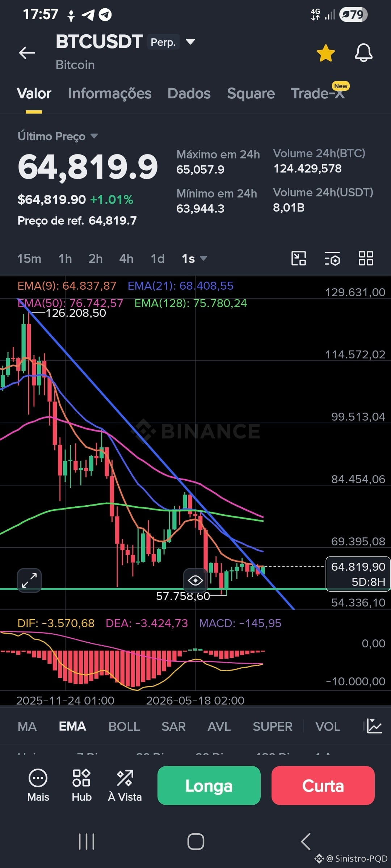This screenshot has width=391, height=868.
Task: Select the 4h chart interval
Action: 126,259
